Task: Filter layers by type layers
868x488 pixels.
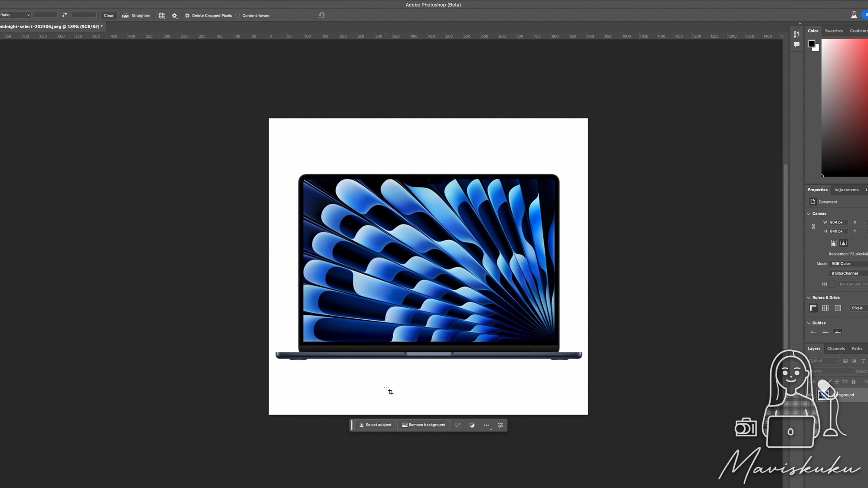Action: (x=863, y=361)
